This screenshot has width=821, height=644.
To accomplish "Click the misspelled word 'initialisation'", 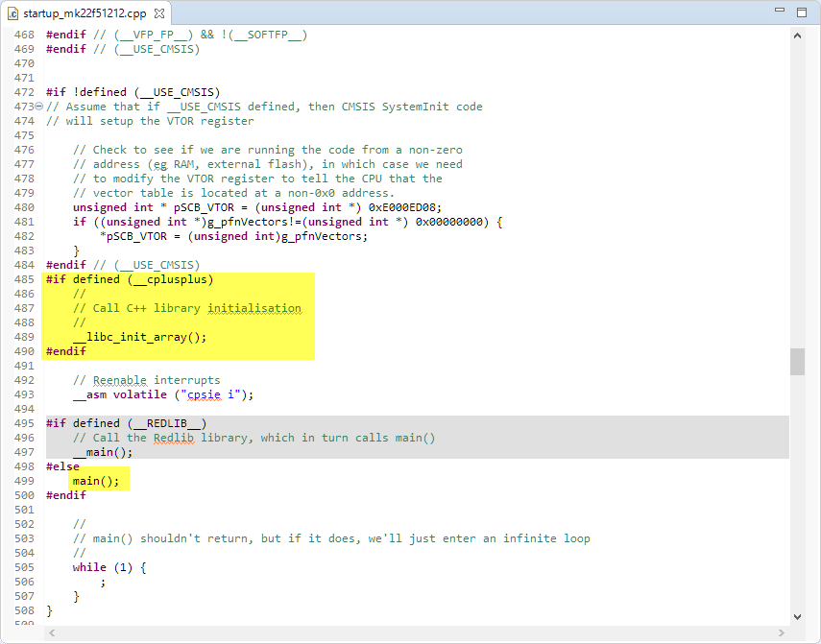I will [x=254, y=308].
